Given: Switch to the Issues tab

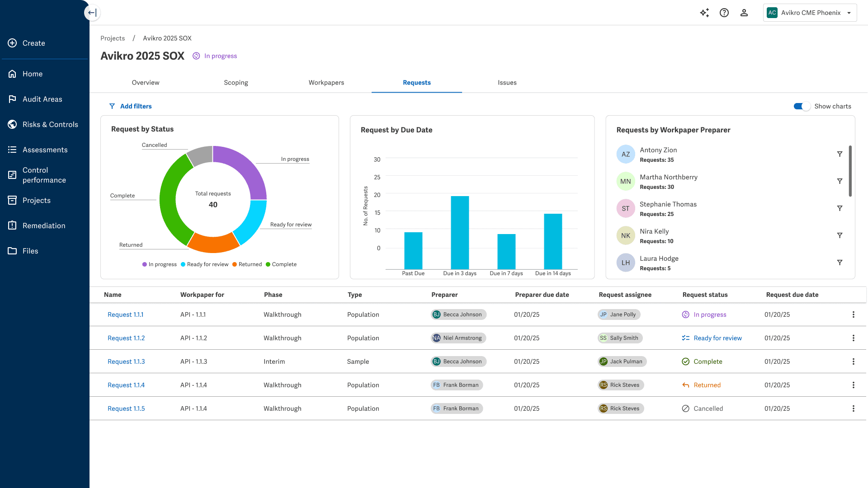Looking at the screenshot, I should (x=507, y=83).
